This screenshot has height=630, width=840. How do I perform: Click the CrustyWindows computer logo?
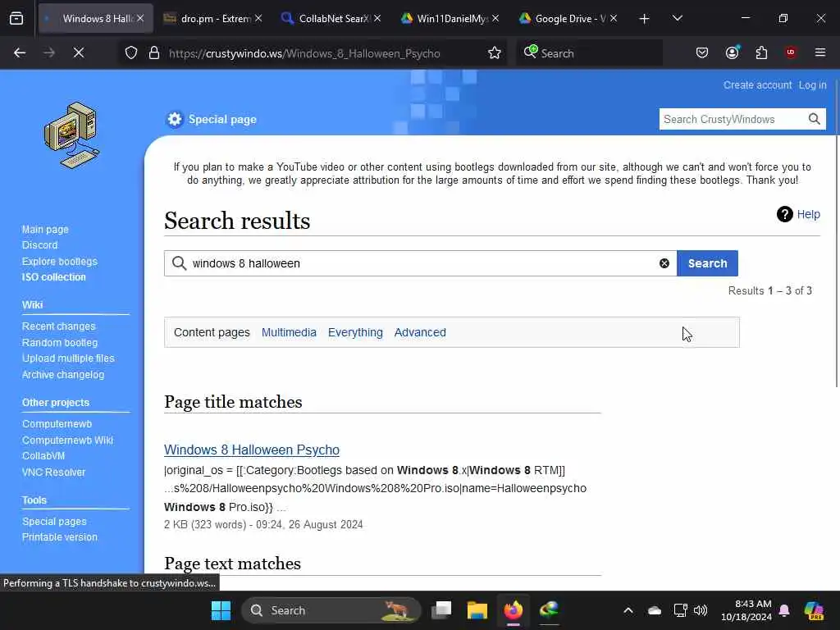coord(72,135)
